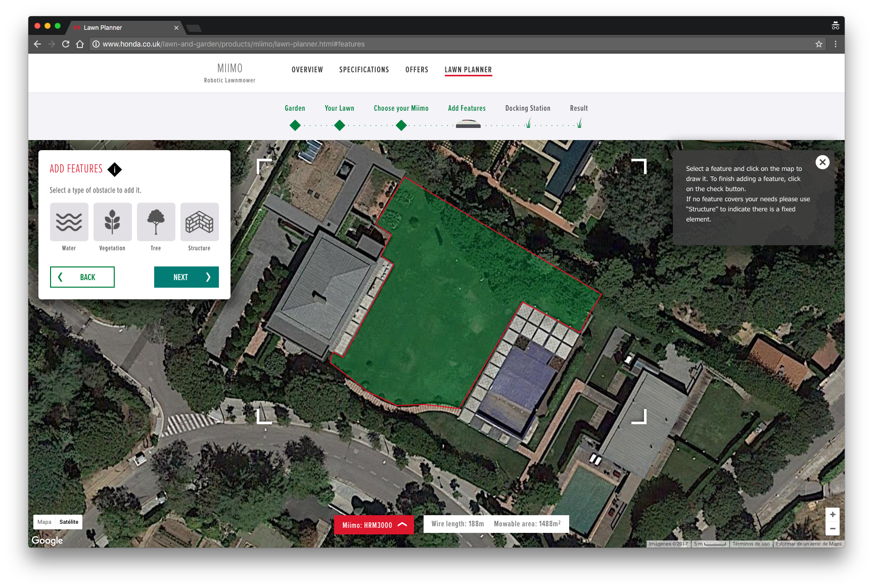The width and height of the screenshot is (873, 588).
Task: Click the Add Features info diamond icon
Action: point(115,169)
